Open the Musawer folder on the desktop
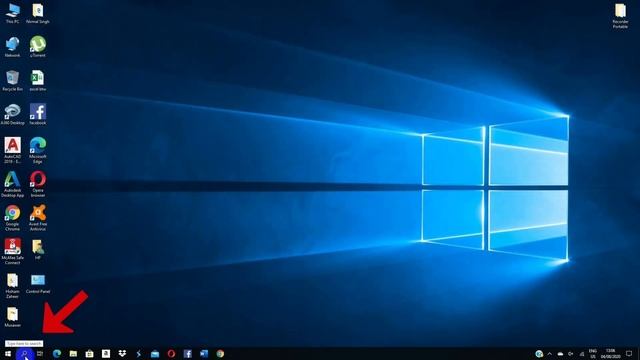Image resolution: width=640 pixels, height=360 pixels. [13, 318]
